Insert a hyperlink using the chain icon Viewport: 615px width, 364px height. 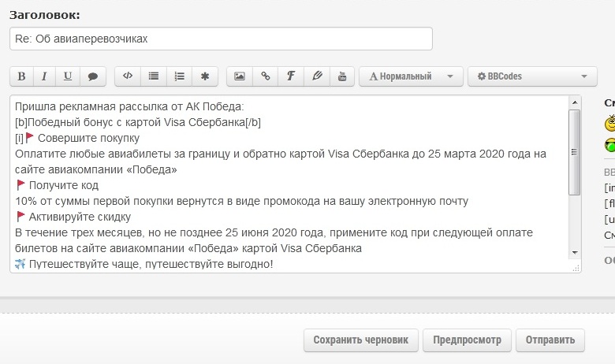click(x=266, y=76)
